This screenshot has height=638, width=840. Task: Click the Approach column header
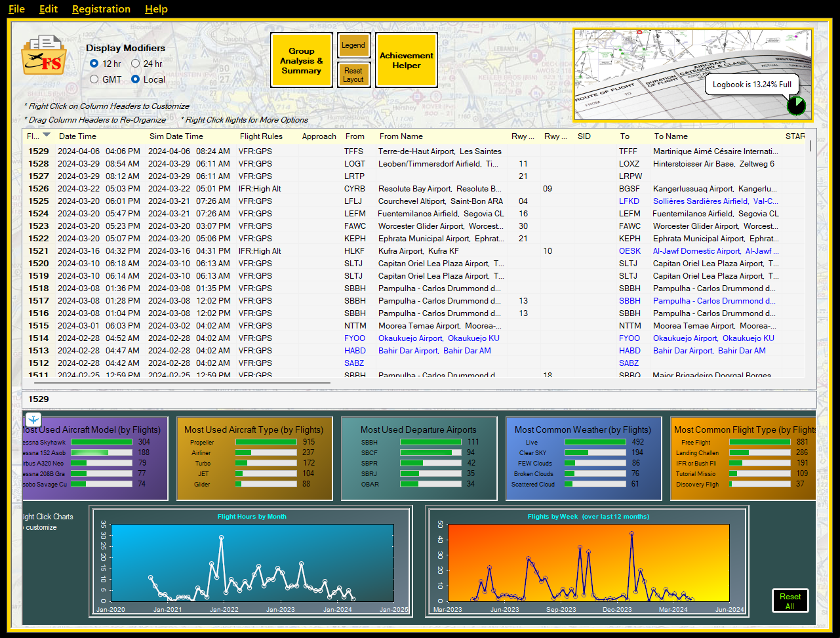319,136
